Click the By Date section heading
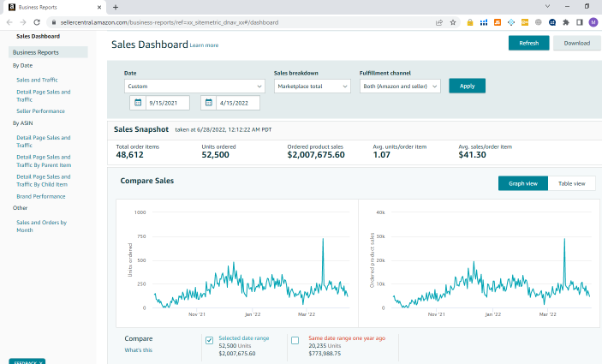This screenshot has width=602, height=364. [22, 65]
